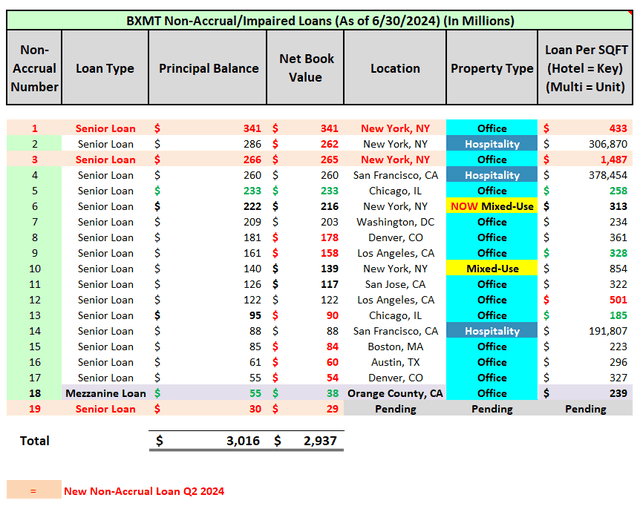Click red loan per SQFT value 501
Image resolution: width=640 pixels, height=509 pixels.
click(618, 300)
